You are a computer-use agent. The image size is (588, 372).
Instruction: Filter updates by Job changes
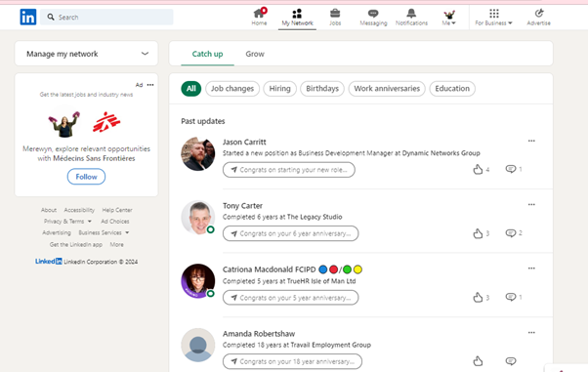(x=232, y=89)
